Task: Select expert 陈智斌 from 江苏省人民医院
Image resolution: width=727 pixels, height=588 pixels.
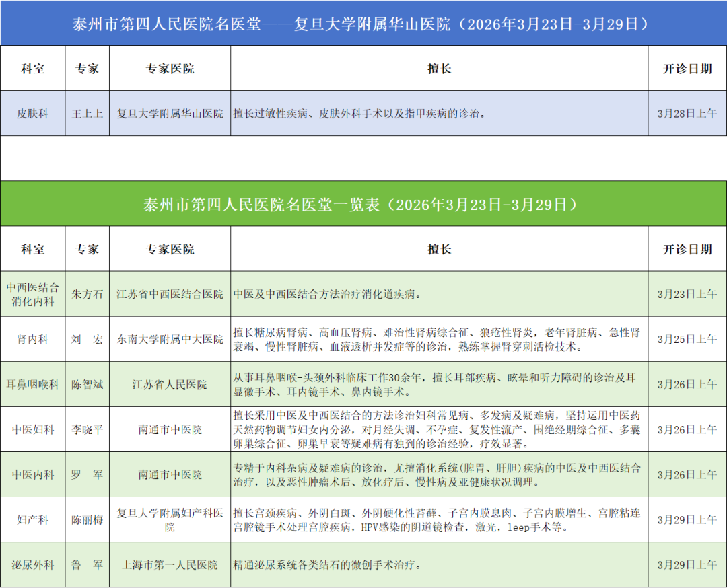Action: [87, 384]
